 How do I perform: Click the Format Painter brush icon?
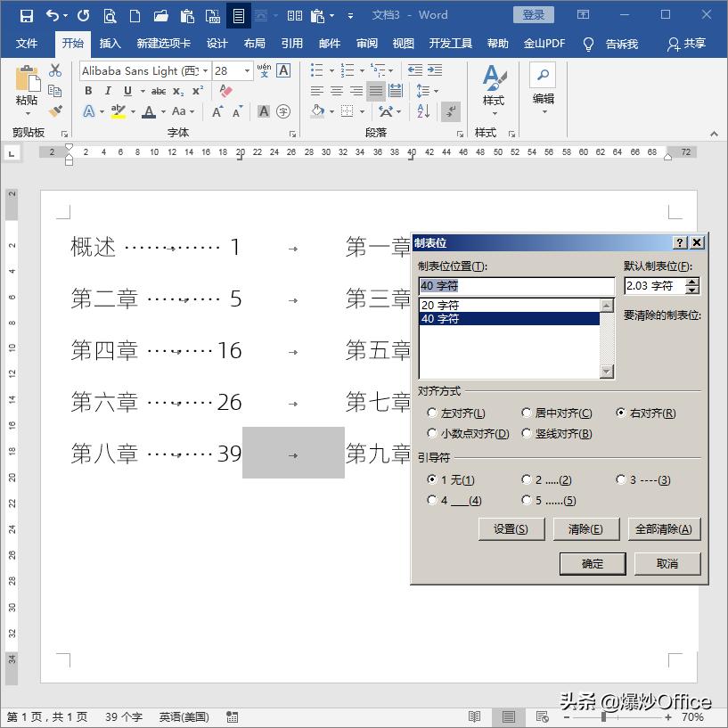[x=55, y=110]
